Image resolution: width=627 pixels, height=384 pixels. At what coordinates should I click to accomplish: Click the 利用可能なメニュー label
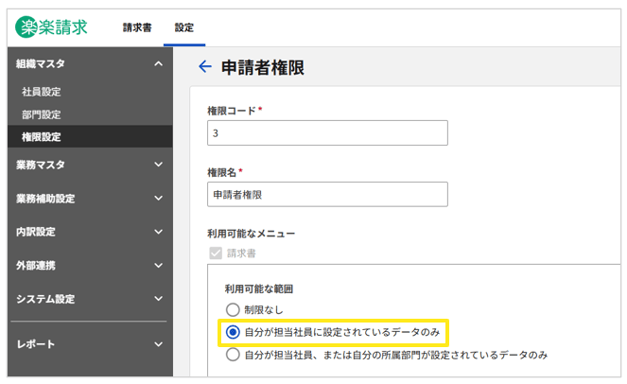(251, 234)
